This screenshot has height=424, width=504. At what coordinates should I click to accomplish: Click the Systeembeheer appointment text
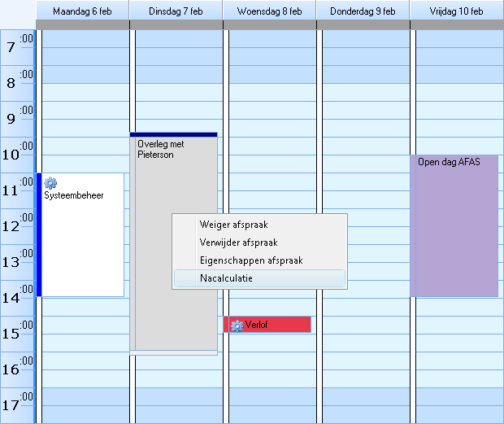(74, 195)
